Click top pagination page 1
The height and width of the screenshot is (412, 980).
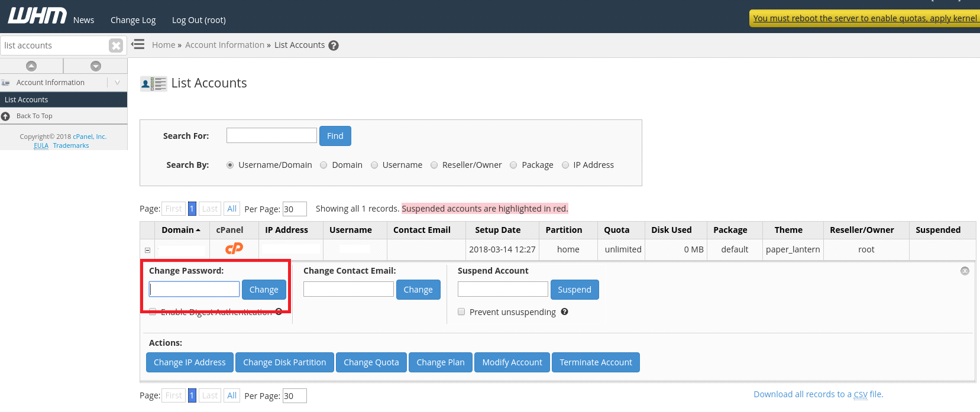[x=192, y=209]
